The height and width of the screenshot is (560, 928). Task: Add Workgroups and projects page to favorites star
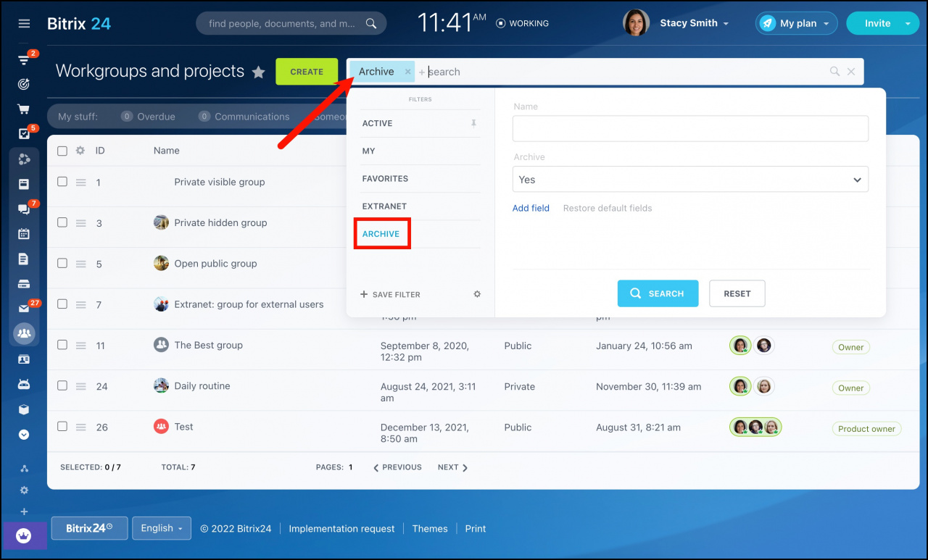(x=258, y=72)
